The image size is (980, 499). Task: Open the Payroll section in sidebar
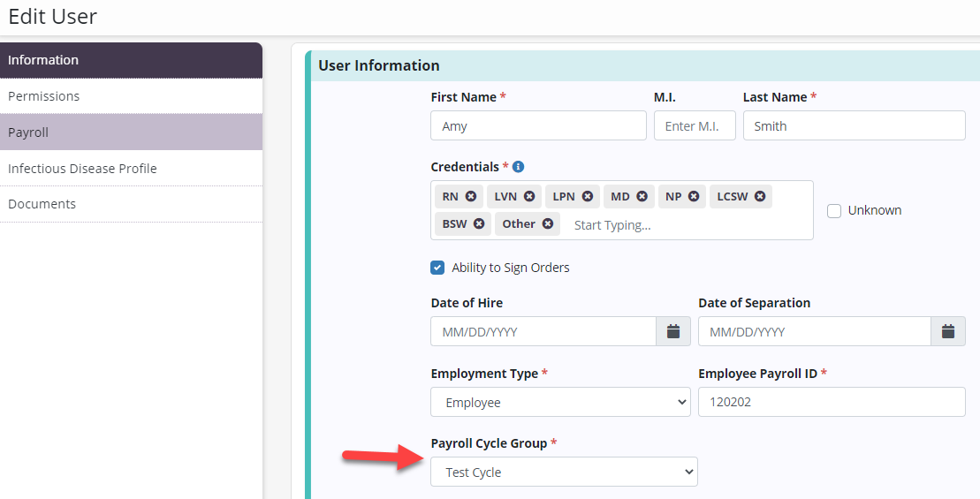point(131,132)
